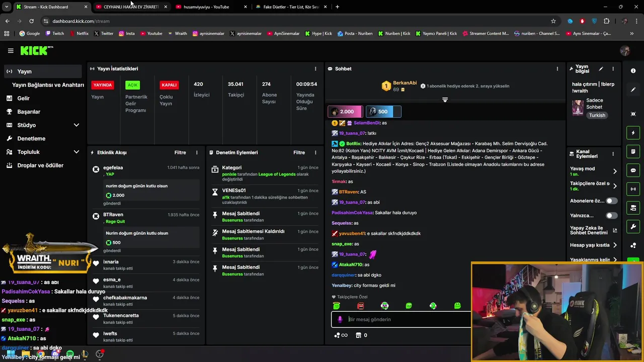
Task: Toggle the chat bubble panel icon
Action: [633, 170]
